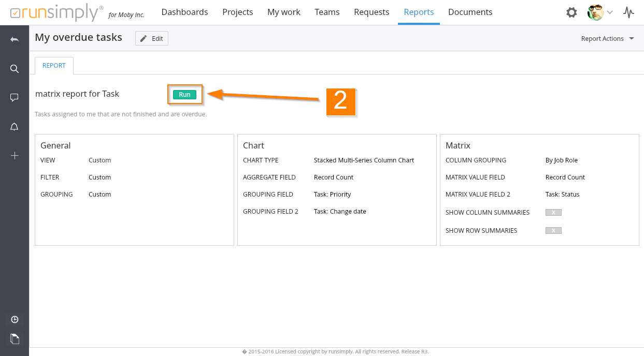The height and width of the screenshot is (356, 644).
Task: Open the Projects menu item
Action: click(237, 12)
